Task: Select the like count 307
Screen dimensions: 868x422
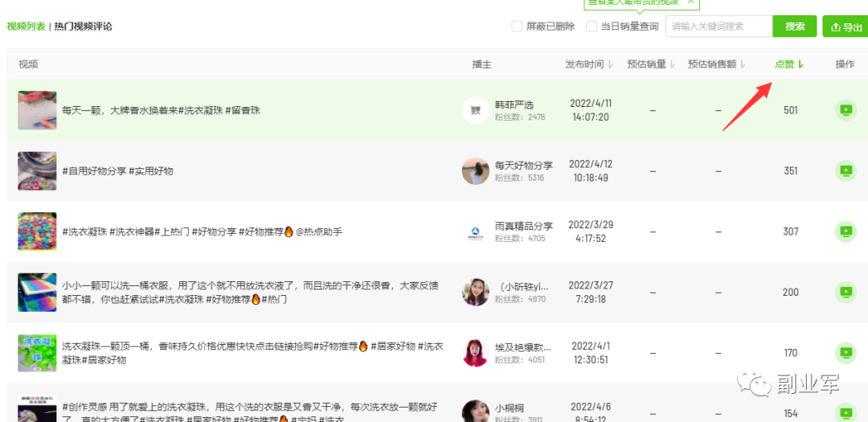Action: coord(791,231)
